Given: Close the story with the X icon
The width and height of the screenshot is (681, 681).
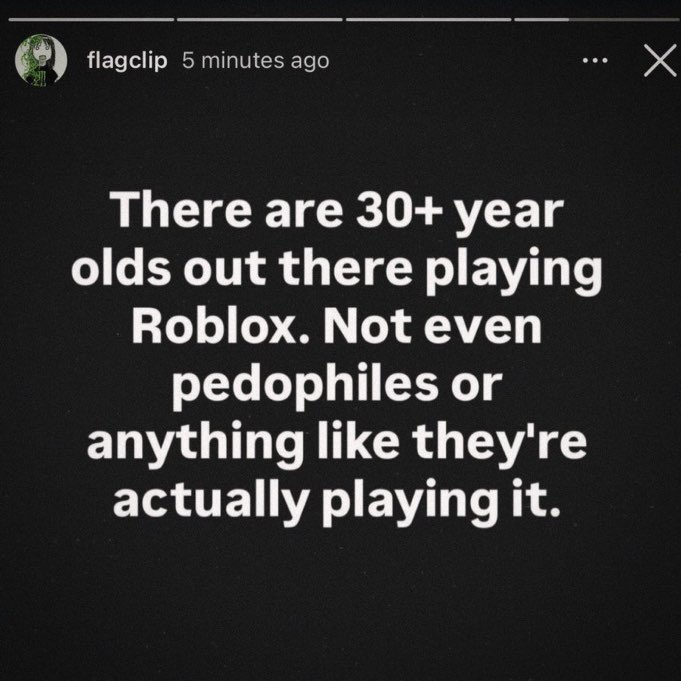Looking at the screenshot, I should click(660, 60).
